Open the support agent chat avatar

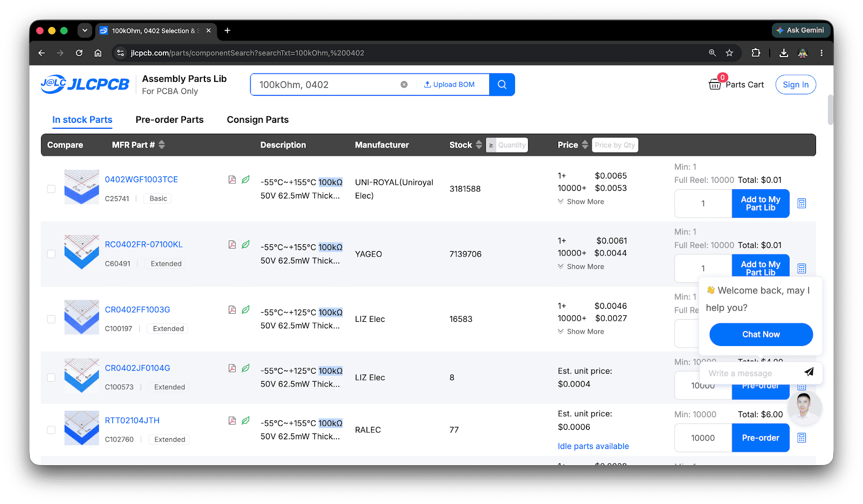(x=804, y=408)
